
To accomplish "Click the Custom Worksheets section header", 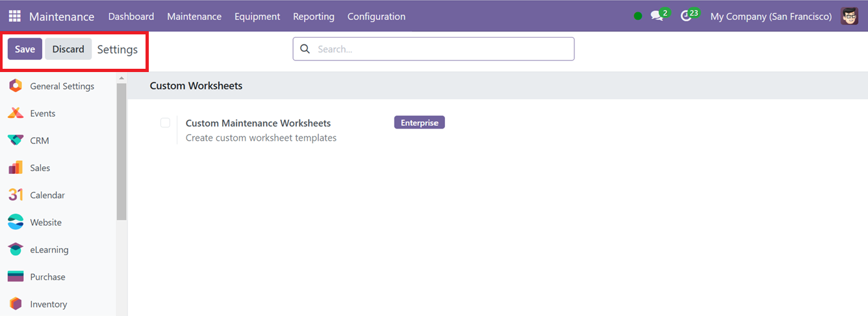I will pyautogui.click(x=196, y=86).
